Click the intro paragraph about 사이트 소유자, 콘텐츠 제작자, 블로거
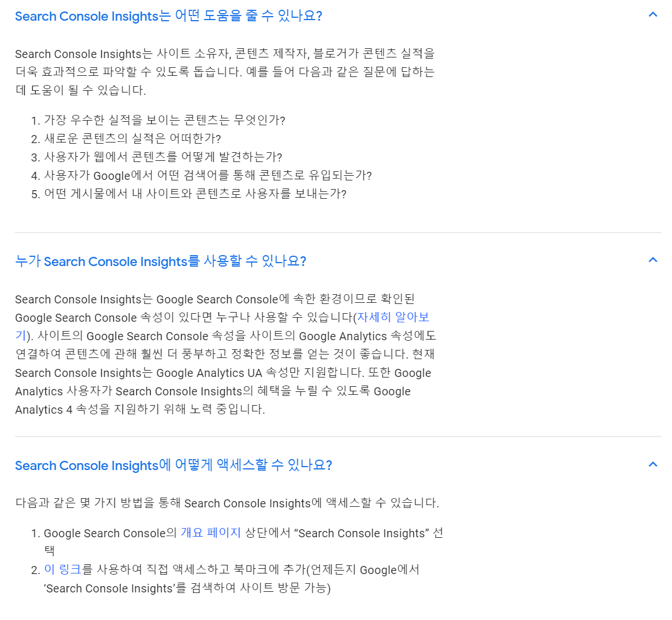The height and width of the screenshot is (620, 672). click(225, 72)
